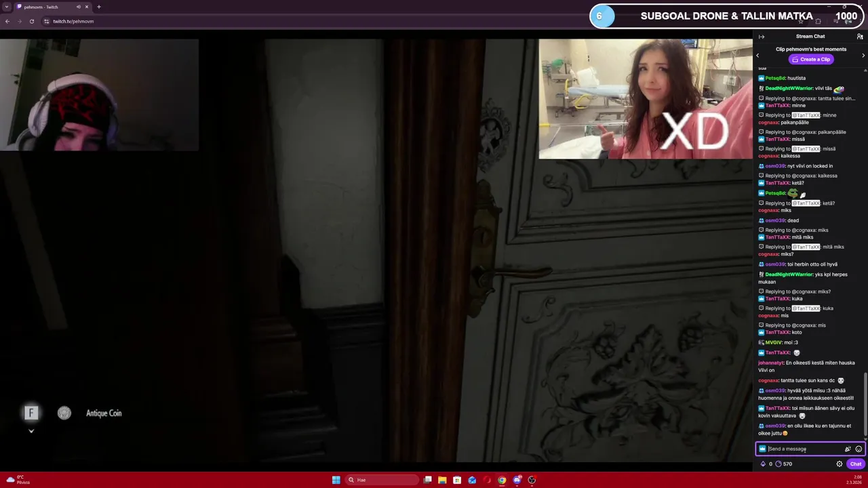Screen dimensions: 868x488
Task: Click the taskbar Hae search box
Action: pyautogui.click(x=382, y=480)
